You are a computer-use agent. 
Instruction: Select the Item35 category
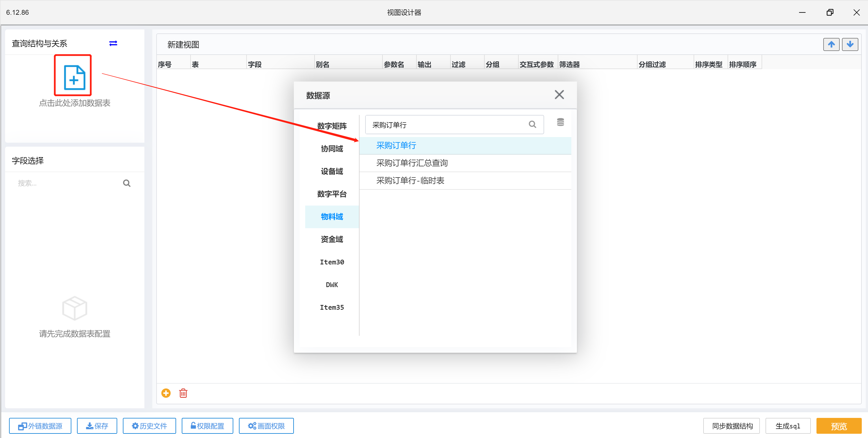(332, 307)
